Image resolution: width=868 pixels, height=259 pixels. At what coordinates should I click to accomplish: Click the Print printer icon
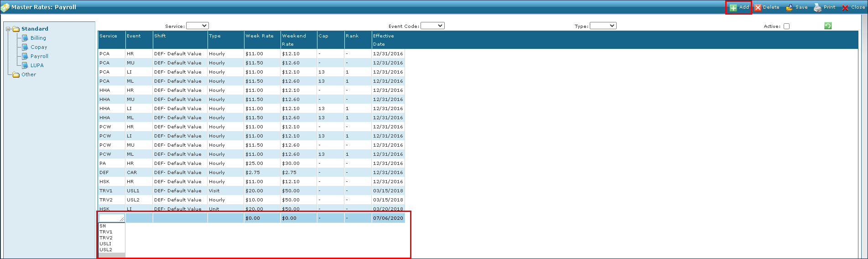pyautogui.click(x=818, y=8)
